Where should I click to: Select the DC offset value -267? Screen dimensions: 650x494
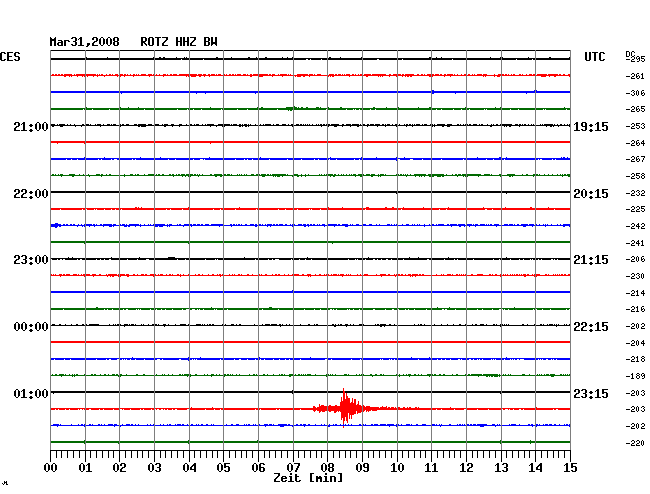coord(635,159)
